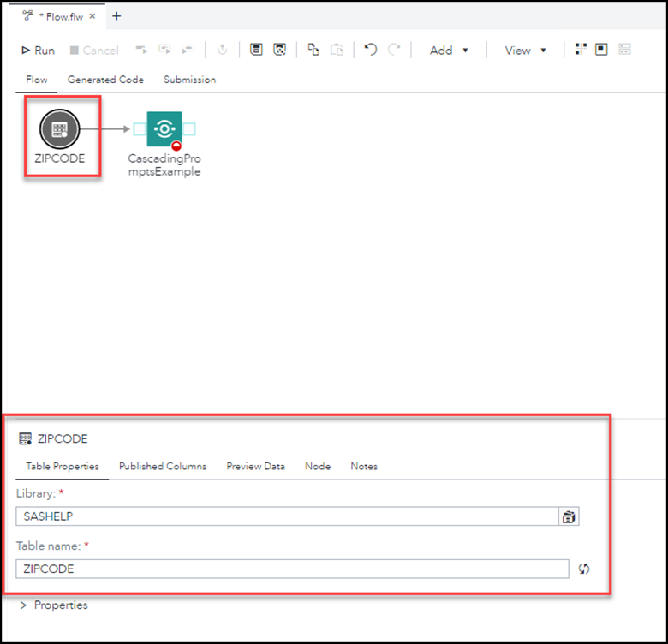Click the paste icon in toolbar

click(337, 50)
